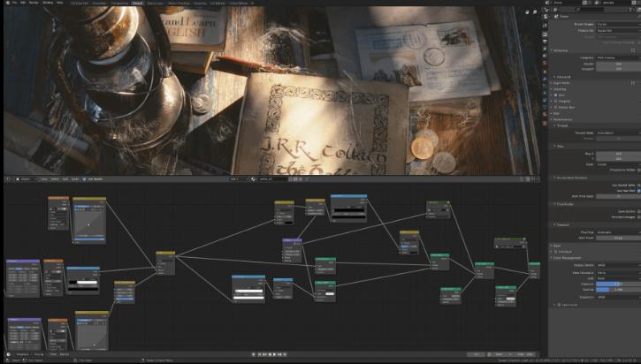The height and width of the screenshot is (364, 641).
Task: Enable the Simplify checkbox
Action: tap(556, 101)
